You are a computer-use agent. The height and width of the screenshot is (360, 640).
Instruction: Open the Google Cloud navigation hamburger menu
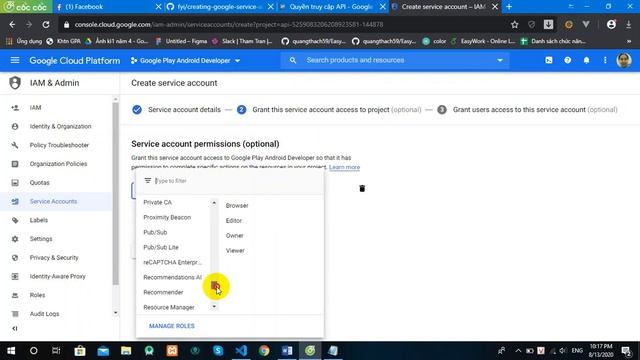click(15, 60)
